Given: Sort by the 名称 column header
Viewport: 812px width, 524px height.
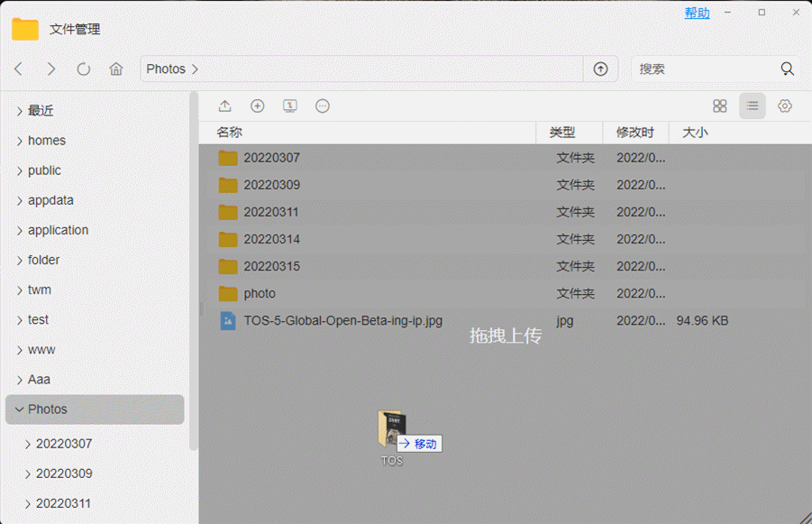Looking at the screenshot, I should [229, 133].
